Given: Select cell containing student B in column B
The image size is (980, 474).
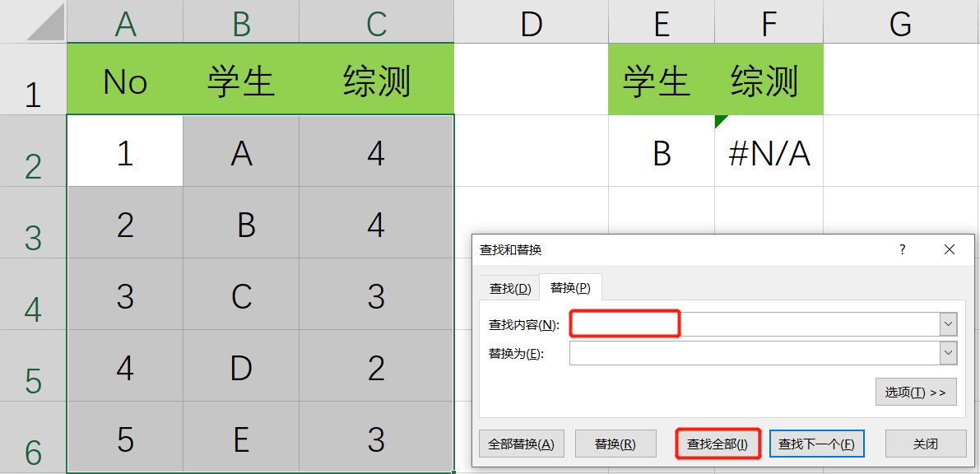Looking at the screenshot, I should 241,223.
